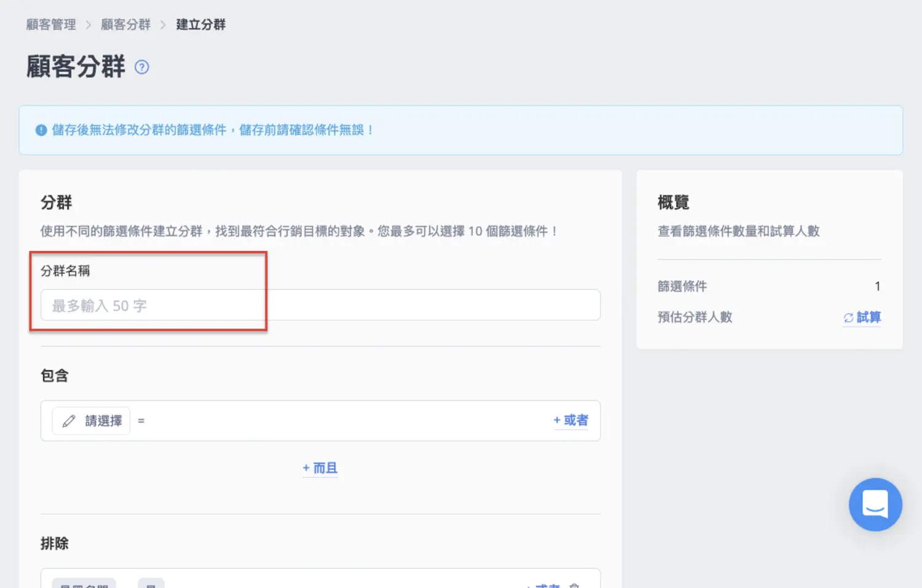Viewport: 922px width, 588px height.
Task: Click the second operator chip in 排除 row
Action: (x=151, y=585)
